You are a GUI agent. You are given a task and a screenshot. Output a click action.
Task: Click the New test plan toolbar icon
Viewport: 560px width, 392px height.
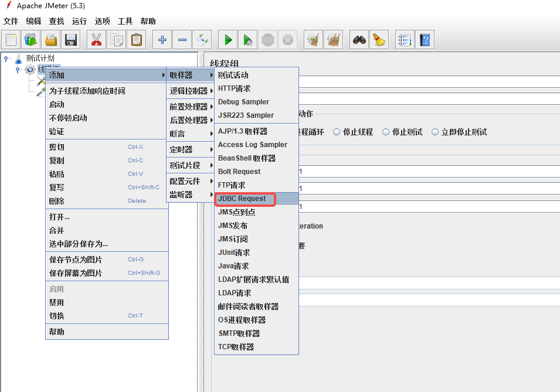[11, 40]
